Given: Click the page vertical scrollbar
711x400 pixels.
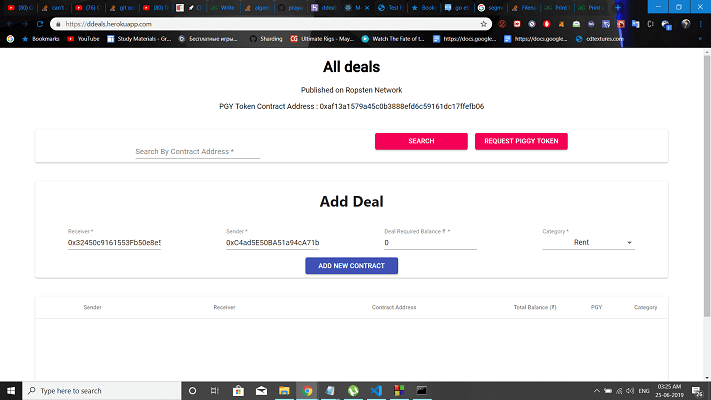Looking at the screenshot, I should tap(707, 186).
